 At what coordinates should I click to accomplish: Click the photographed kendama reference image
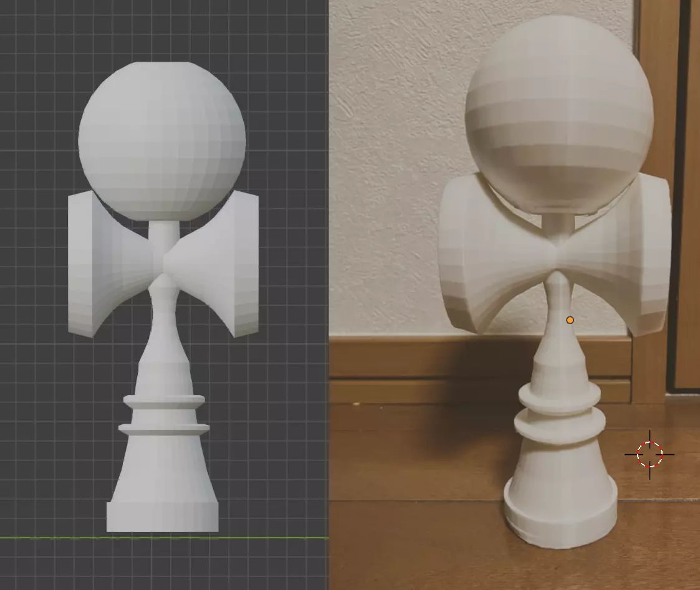[x=514, y=295]
